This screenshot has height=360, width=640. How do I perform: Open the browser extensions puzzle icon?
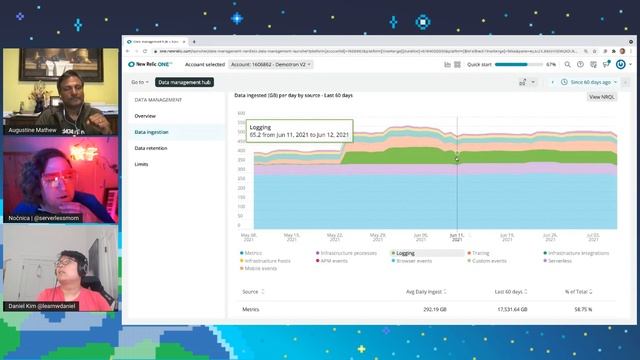point(613,51)
